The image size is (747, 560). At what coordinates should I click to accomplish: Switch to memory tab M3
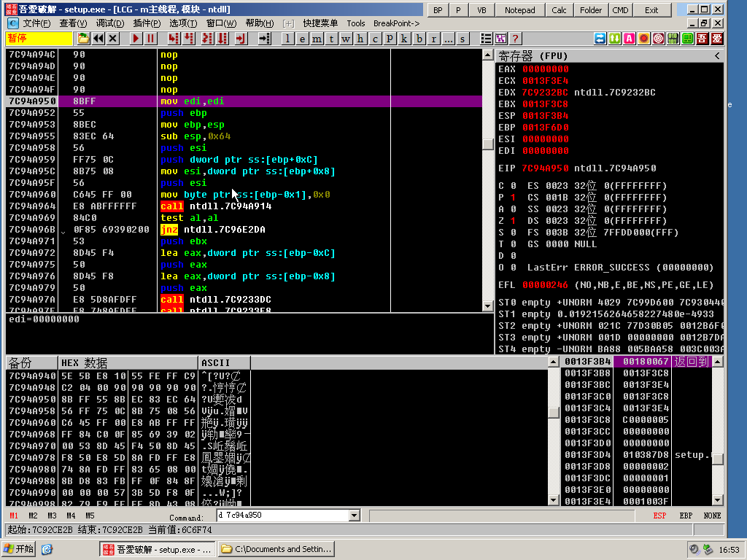52,516
